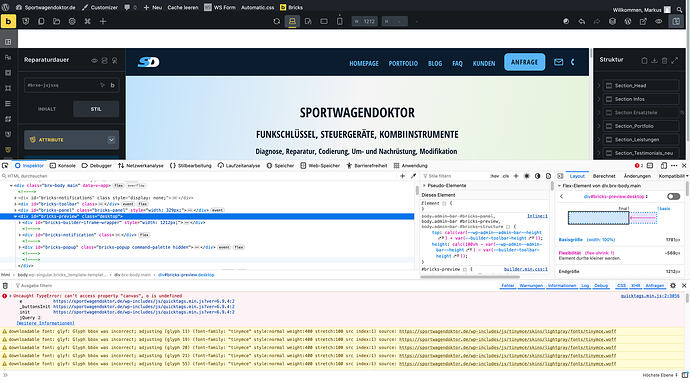Image resolution: width=690 pixels, height=381 pixels.
Task: Click the yellow Bricks logo button in builder toolbar
Action: tap(8, 21)
